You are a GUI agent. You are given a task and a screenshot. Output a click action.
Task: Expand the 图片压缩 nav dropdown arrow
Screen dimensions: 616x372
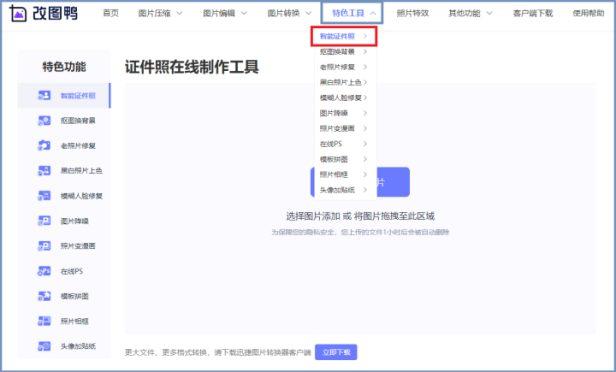[x=179, y=13]
